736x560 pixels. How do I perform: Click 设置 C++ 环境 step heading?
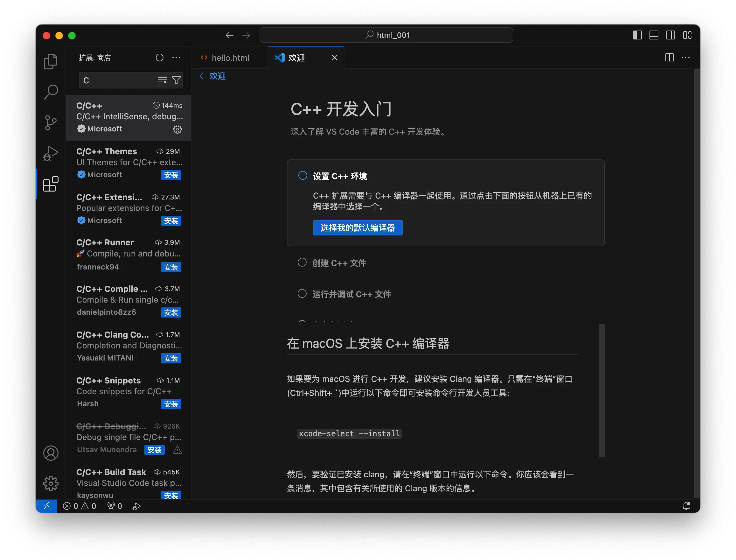(x=340, y=176)
